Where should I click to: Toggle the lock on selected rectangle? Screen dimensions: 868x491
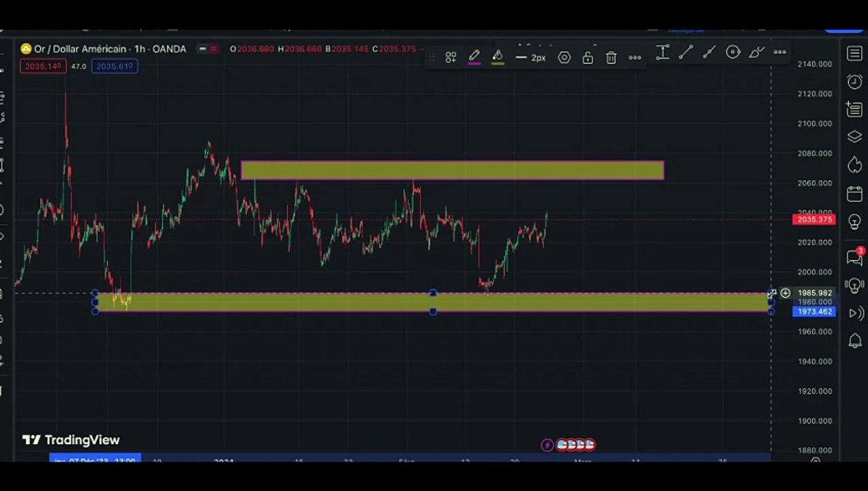pyautogui.click(x=588, y=58)
